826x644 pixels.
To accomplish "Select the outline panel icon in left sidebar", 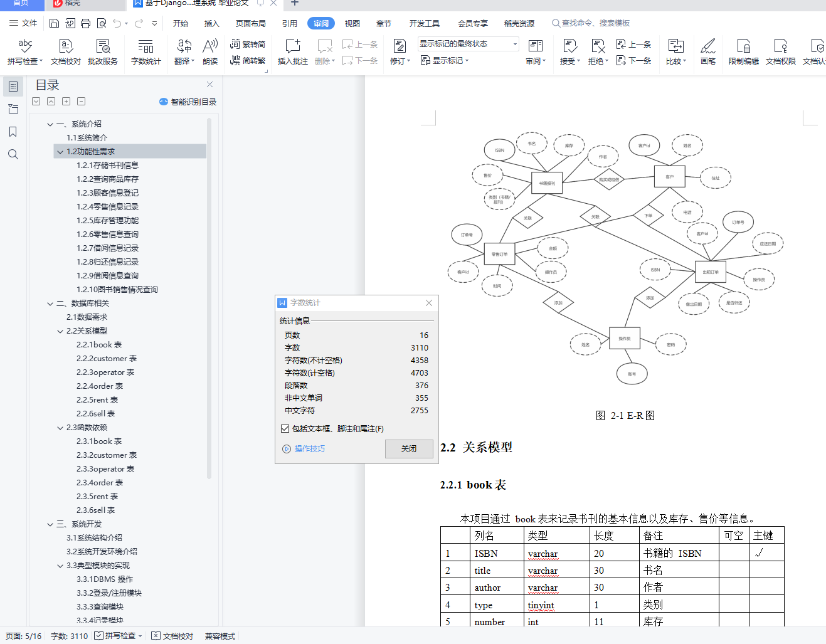I will click(13, 86).
